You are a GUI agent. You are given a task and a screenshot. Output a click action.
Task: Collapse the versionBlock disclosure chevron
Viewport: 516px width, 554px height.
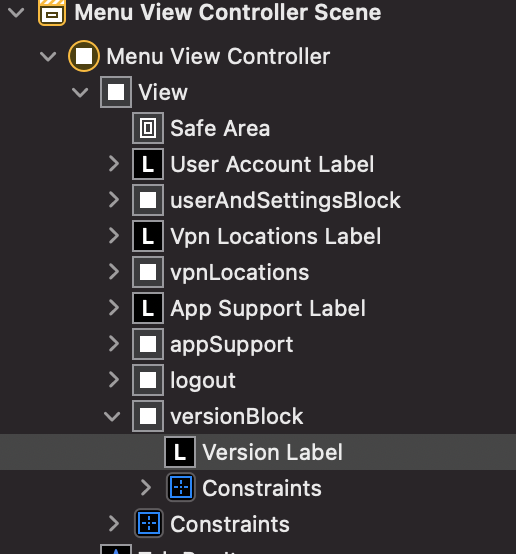tap(112, 416)
